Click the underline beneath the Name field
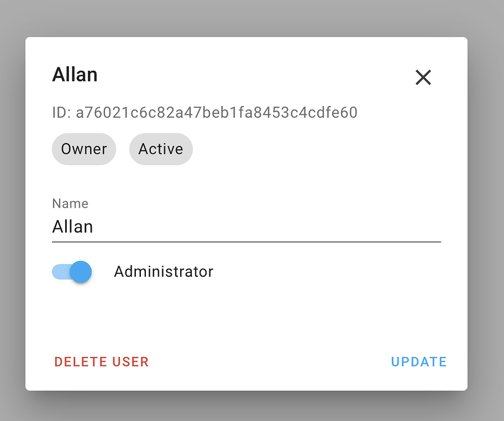The image size is (504, 421). (x=246, y=242)
